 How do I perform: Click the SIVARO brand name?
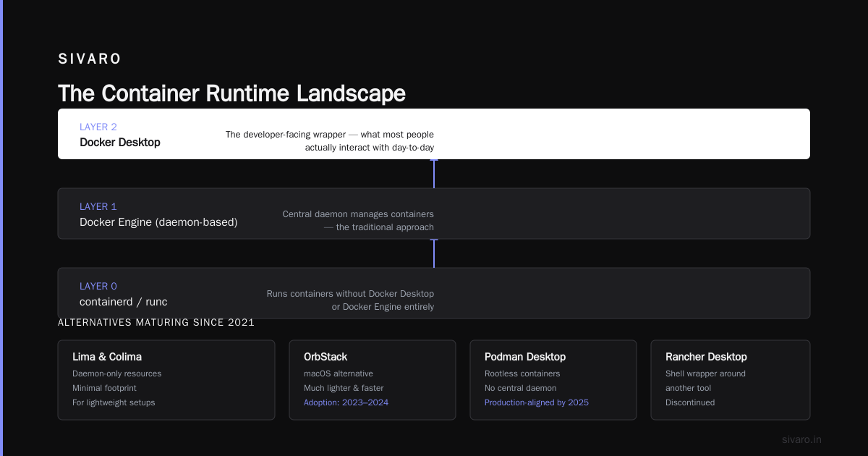(x=90, y=59)
